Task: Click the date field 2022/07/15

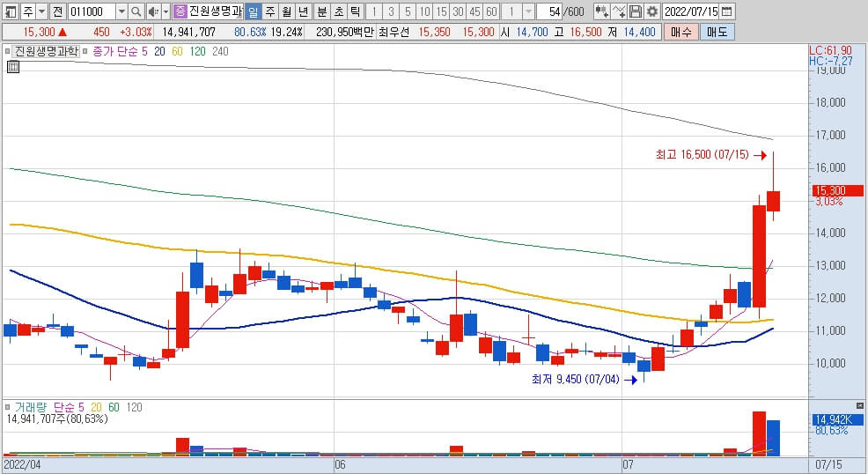Action: (x=691, y=11)
